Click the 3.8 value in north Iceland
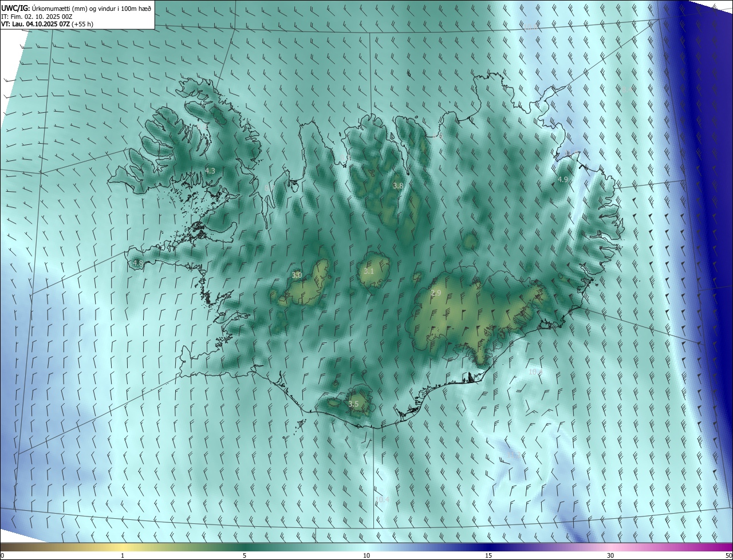The height and width of the screenshot is (560, 733). click(x=398, y=186)
